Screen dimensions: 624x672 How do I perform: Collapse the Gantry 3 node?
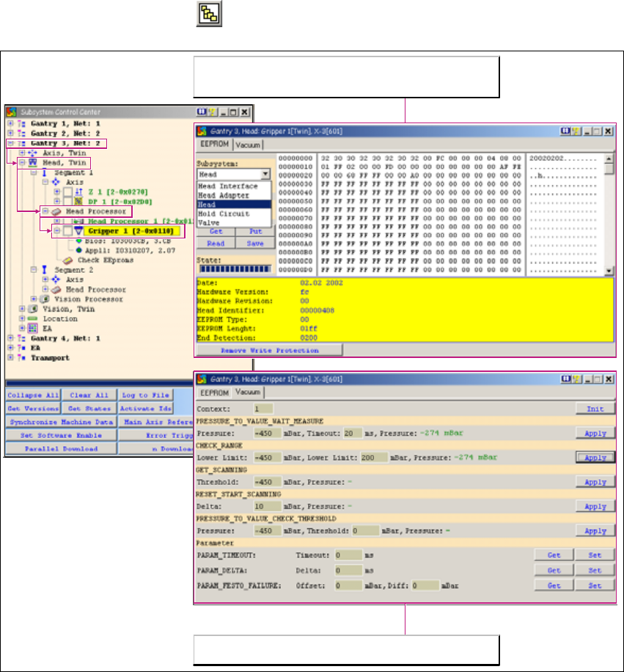click(11, 143)
